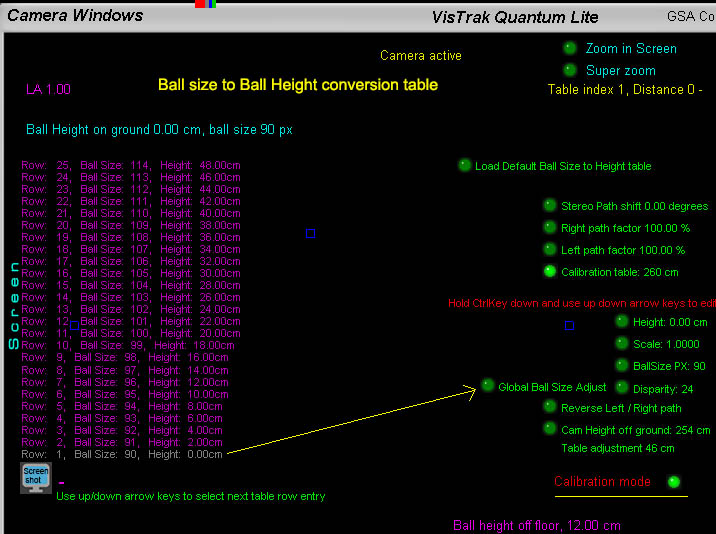The image size is (716, 534).
Task: Click the Global Ball Size Adjust indicator
Action: click(488, 386)
